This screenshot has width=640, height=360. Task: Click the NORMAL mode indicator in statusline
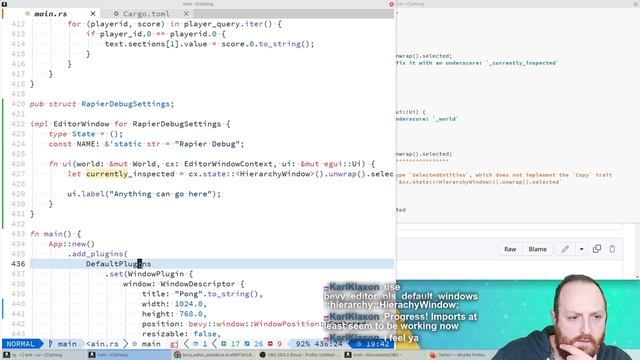point(20,344)
